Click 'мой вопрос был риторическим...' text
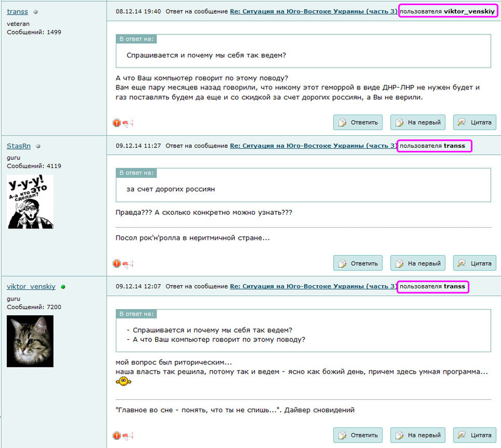This screenshot has width=501, height=448. (173, 362)
